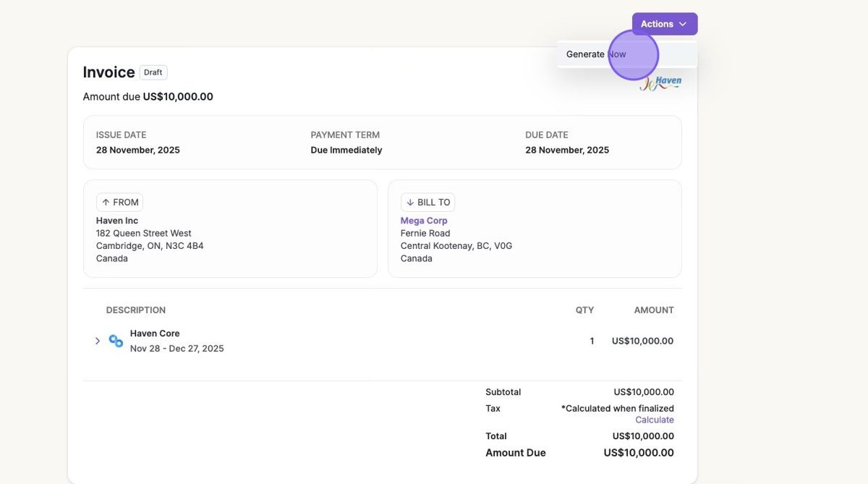The width and height of the screenshot is (868, 484).
Task: Click the Invoice heading title
Action: click(109, 72)
